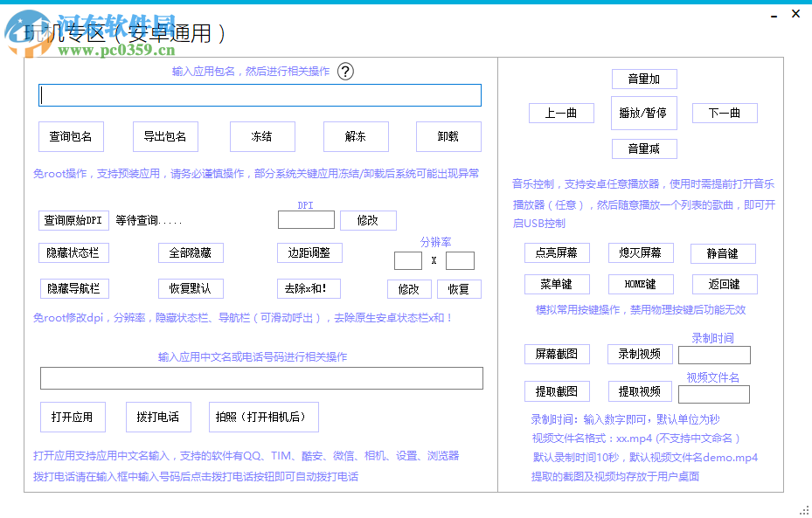Capture a screenshot via 屏幕截图
The image size is (812, 518).
(557, 354)
